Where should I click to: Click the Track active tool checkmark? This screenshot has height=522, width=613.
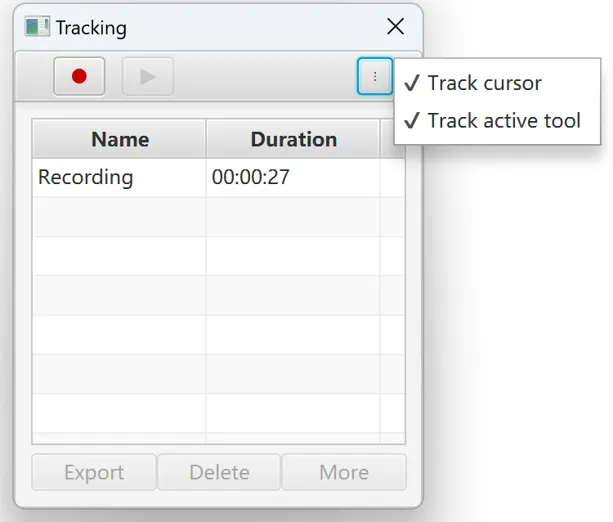[412, 120]
